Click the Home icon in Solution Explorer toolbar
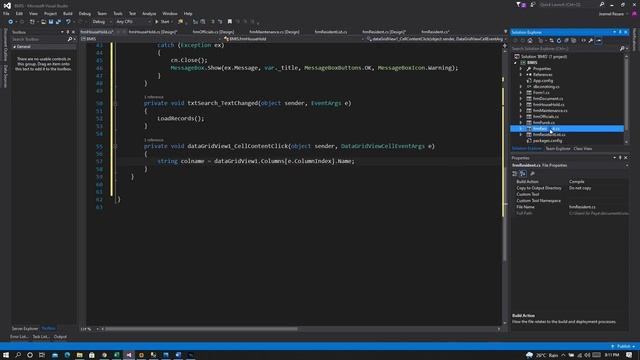This screenshot has height=360, width=640. point(530,40)
